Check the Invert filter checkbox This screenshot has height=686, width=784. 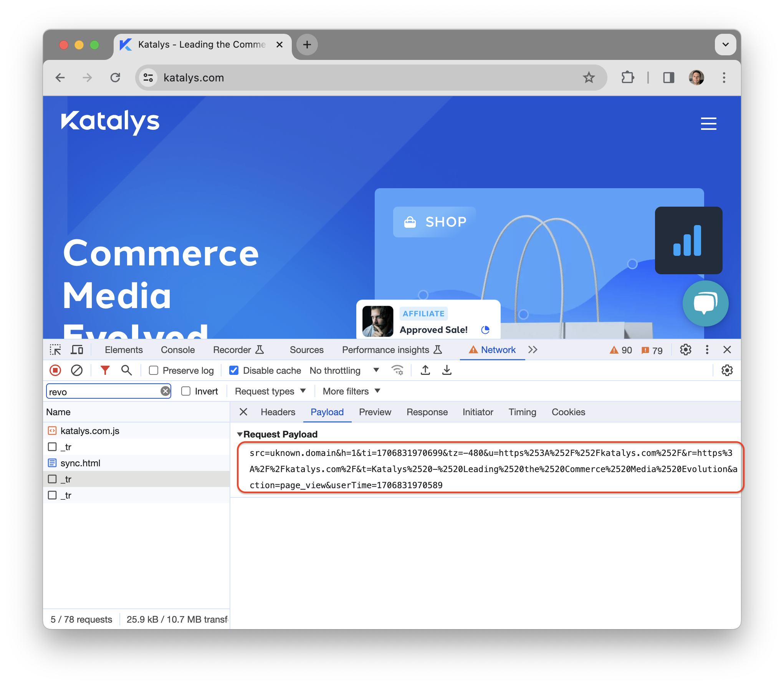coord(186,391)
